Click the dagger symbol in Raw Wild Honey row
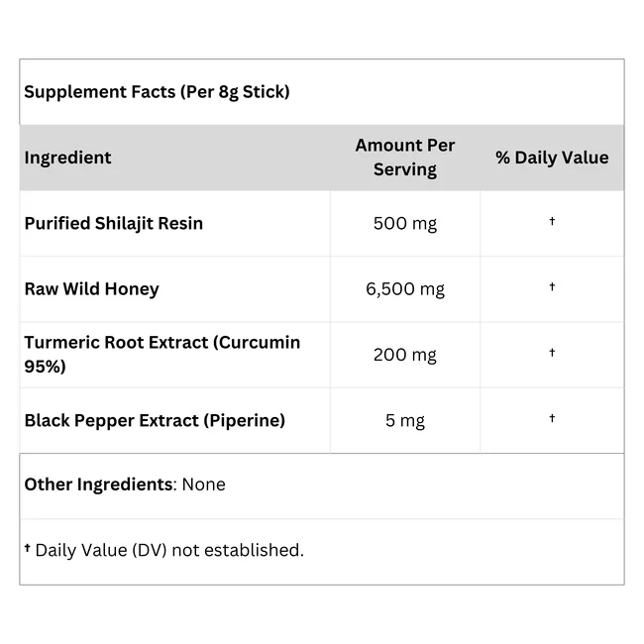Image resolution: width=644 pixels, height=644 pixels. tap(552, 286)
